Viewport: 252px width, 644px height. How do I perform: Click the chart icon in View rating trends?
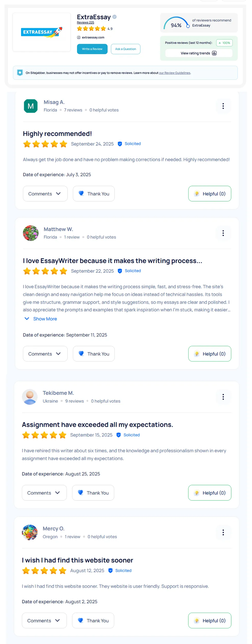coord(214,53)
